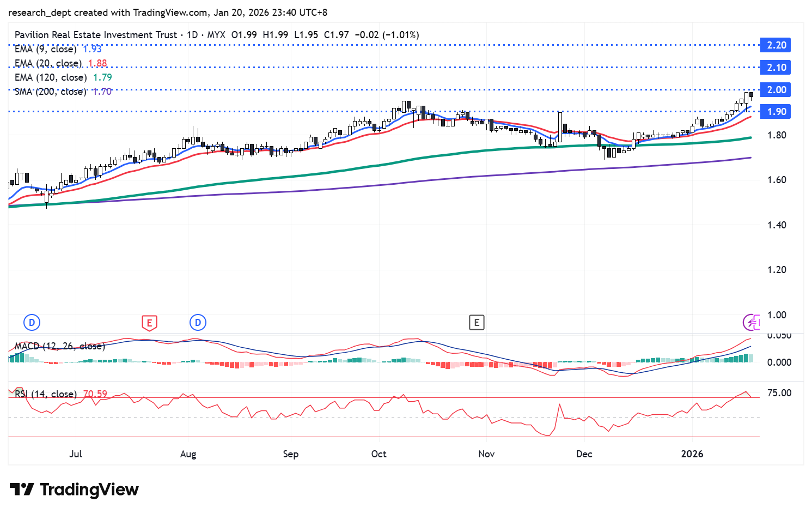
Task: Click the TradingView logo at bottom left
Action: point(74,489)
